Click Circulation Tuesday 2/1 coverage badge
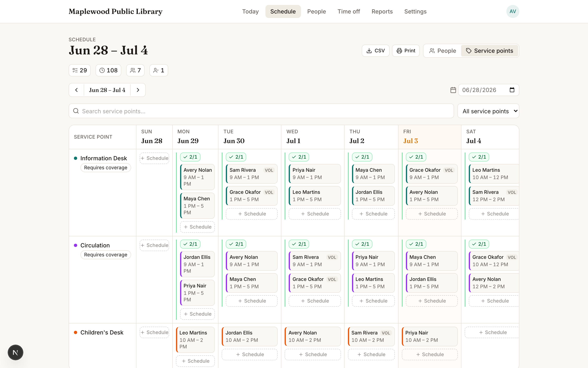Screen dimensions: 588x368 click(x=236, y=244)
